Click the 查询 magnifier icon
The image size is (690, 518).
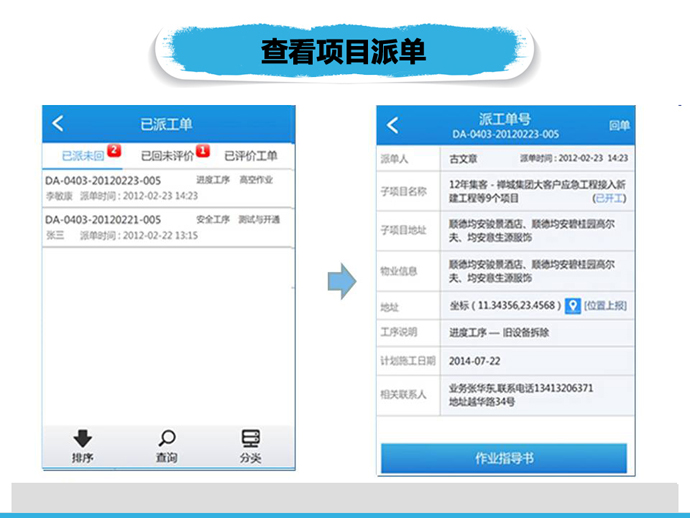[x=167, y=438]
